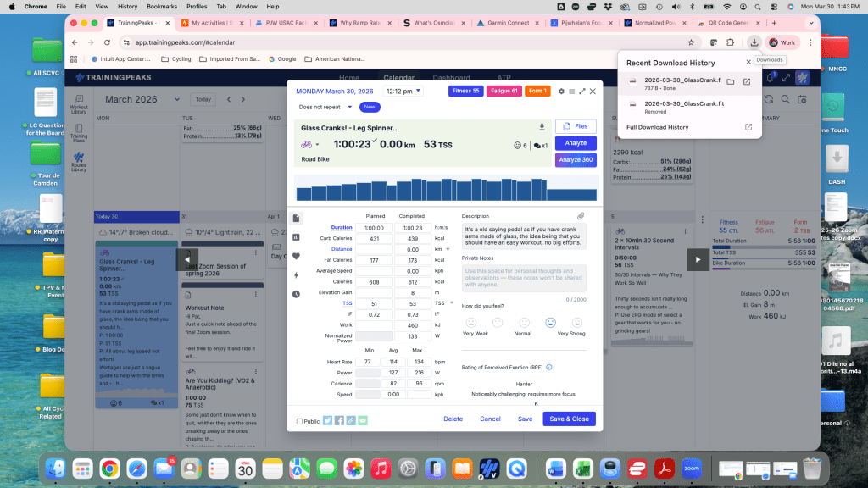
Task: Switch to My Activities browser tab
Action: pos(212,23)
